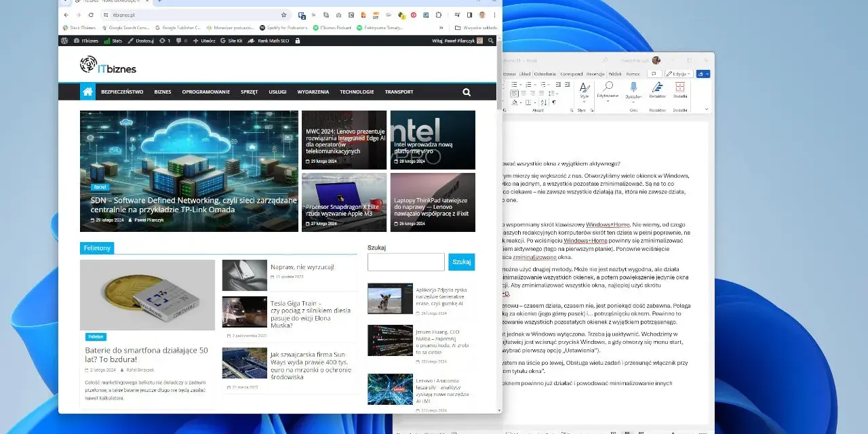Switch to the Odwołania ribbon tab
Image resolution: width=868 pixels, height=434 pixels.
click(545, 74)
